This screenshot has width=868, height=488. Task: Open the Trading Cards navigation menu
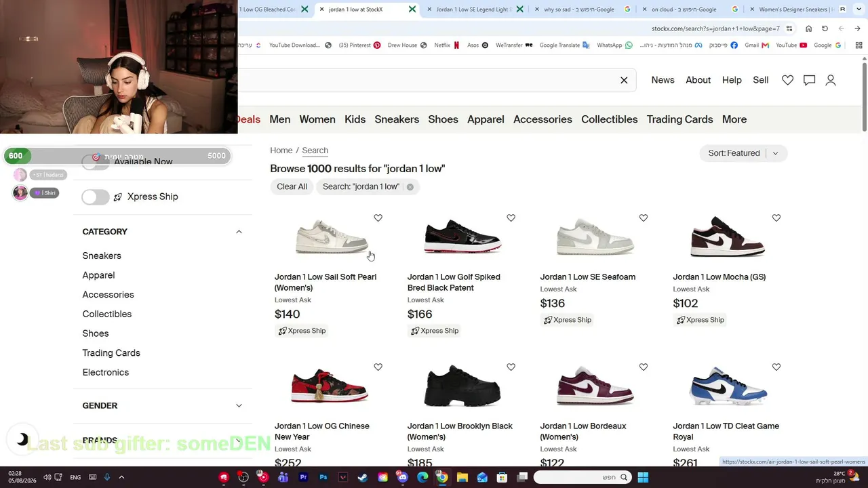coord(679,119)
